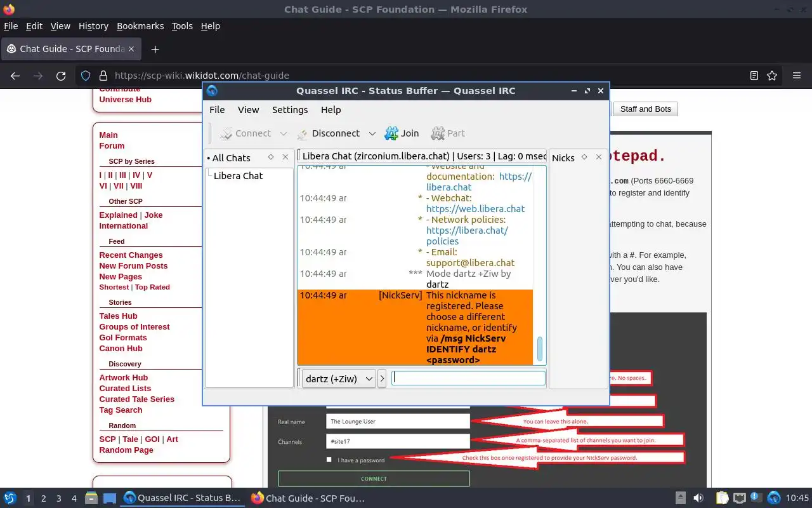
Task: Open Groups of Interest link
Action: [x=134, y=326]
